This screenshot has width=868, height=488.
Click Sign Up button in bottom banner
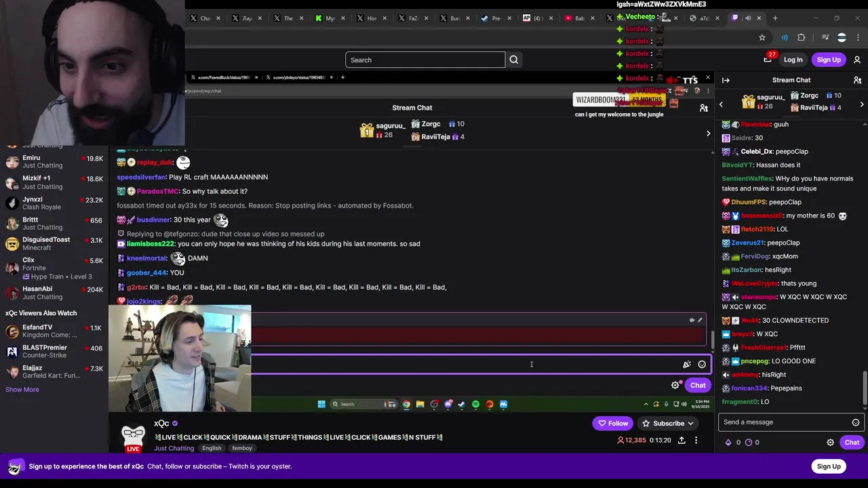pyautogui.click(x=829, y=466)
